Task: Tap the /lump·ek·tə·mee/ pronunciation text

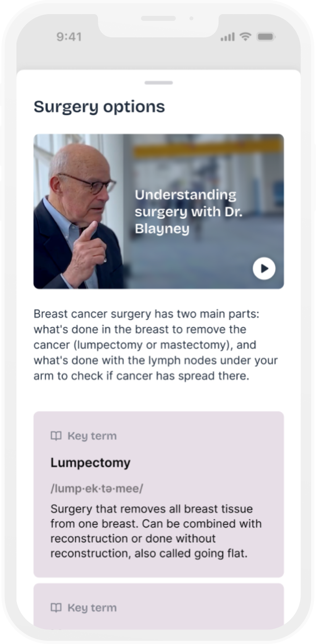Action: point(97,489)
